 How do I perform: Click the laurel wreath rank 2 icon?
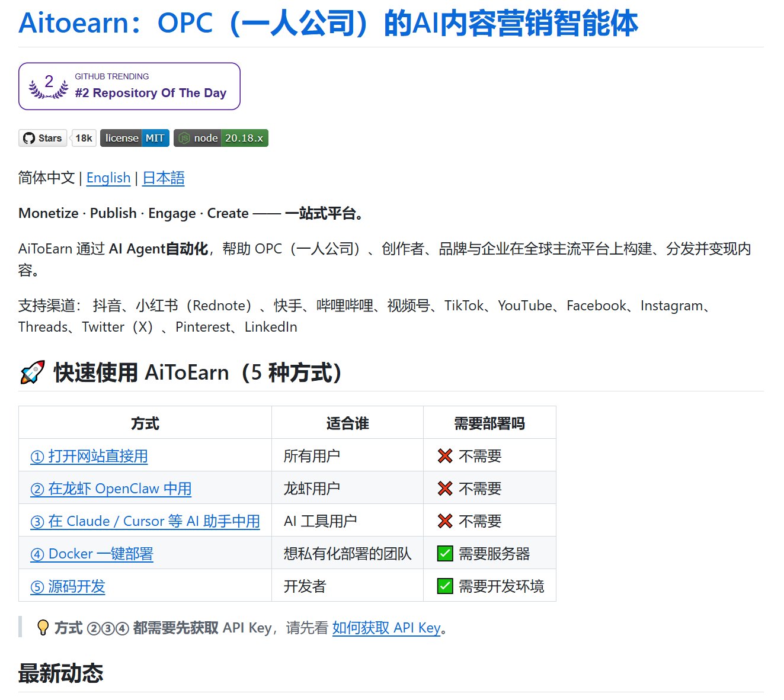pyautogui.click(x=49, y=86)
